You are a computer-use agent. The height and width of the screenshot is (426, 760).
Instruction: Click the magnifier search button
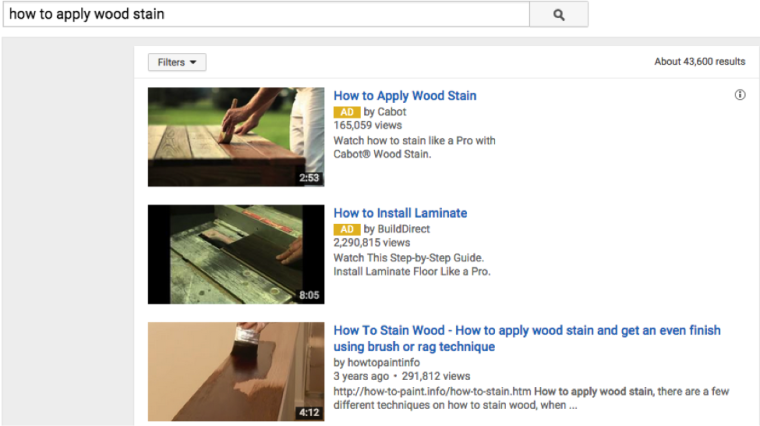[558, 15]
